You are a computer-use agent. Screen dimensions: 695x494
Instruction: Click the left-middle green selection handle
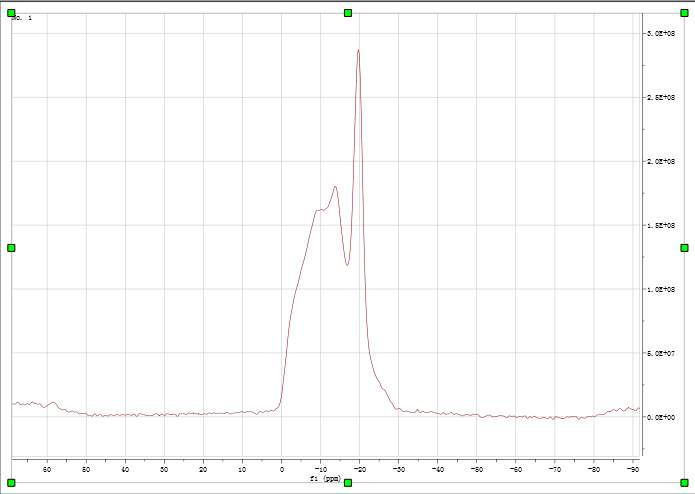[x=12, y=248]
